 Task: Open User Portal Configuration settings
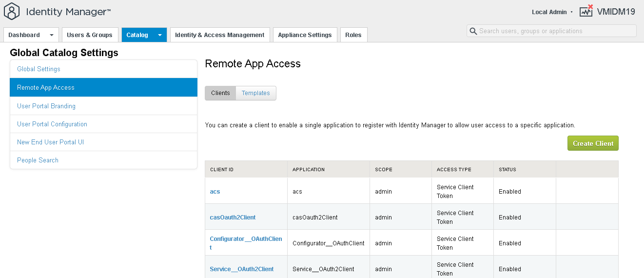[103, 124]
